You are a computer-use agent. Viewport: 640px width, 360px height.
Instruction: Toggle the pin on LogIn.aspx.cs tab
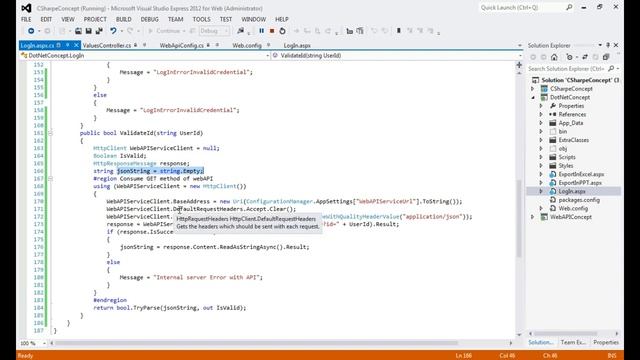67,45
